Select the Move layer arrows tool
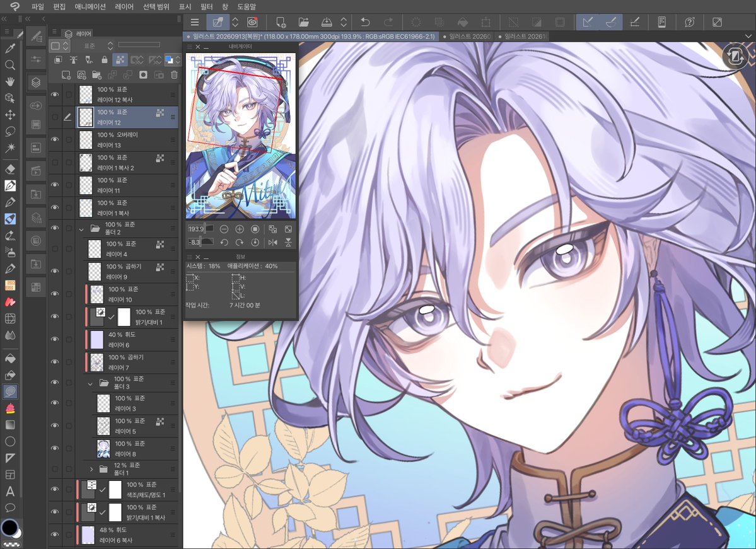Image resolution: width=756 pixels, height=549 pixels. (9, 115)
